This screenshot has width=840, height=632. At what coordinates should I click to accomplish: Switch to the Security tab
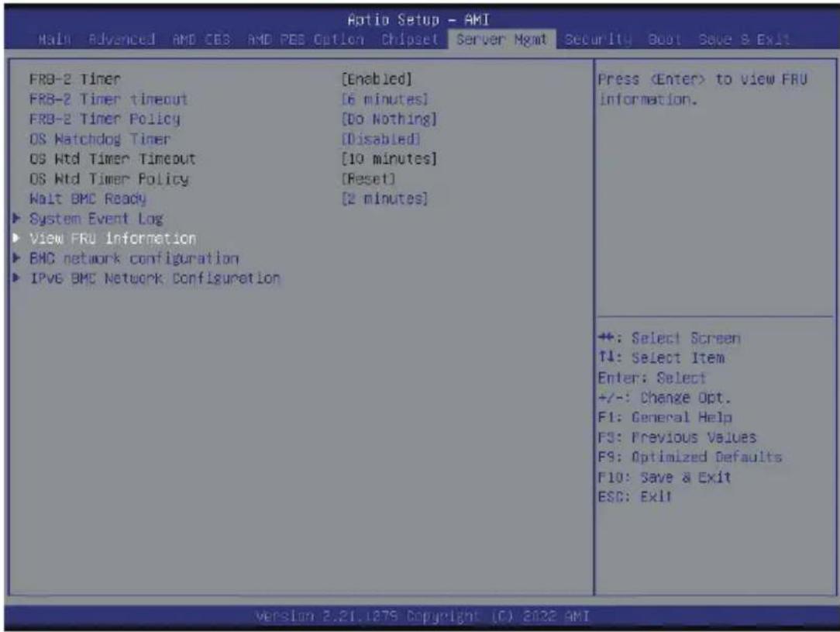598,39
